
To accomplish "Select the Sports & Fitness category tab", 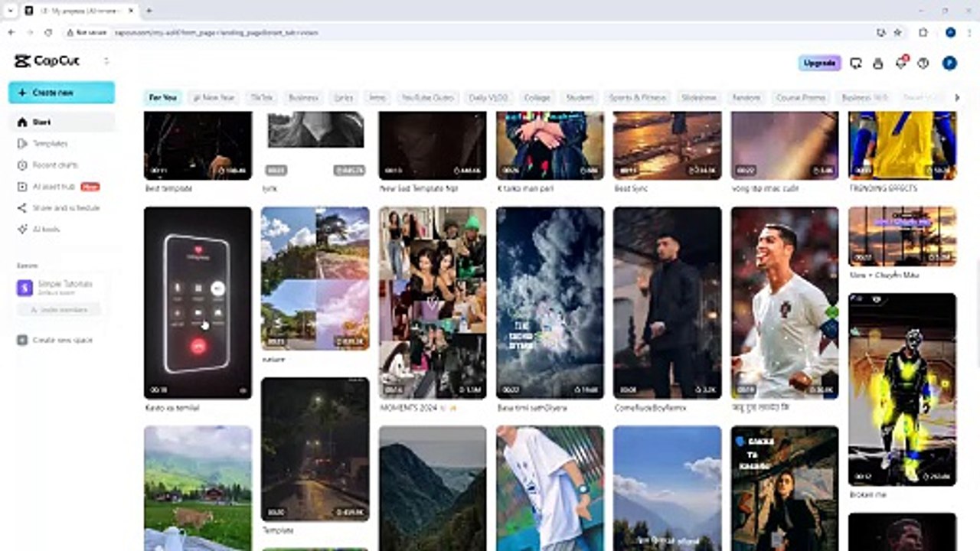I will [x=637, y=97].
